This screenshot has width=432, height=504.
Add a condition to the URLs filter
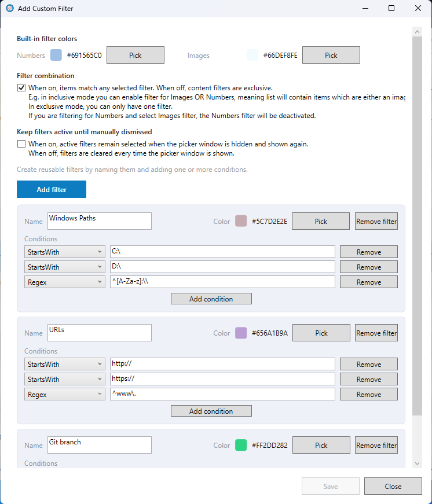click(211, 410)
